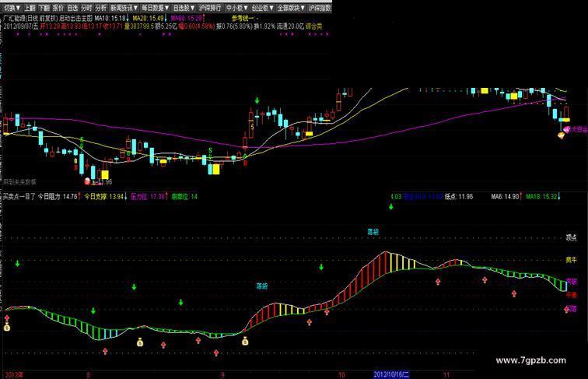Click the 平衡 level label on the right
Viewport: 588px width, 379px height.
pyautogui.click(x=572, y=295)
